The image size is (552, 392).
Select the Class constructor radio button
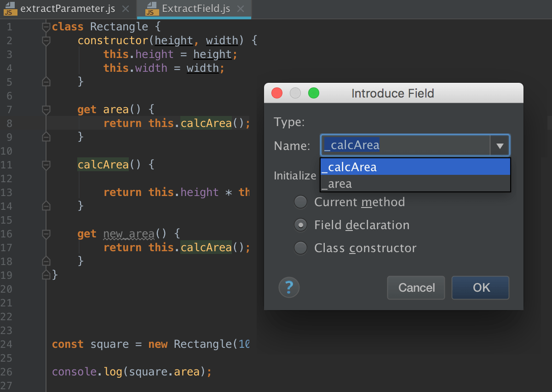click(x=300, y=248)
